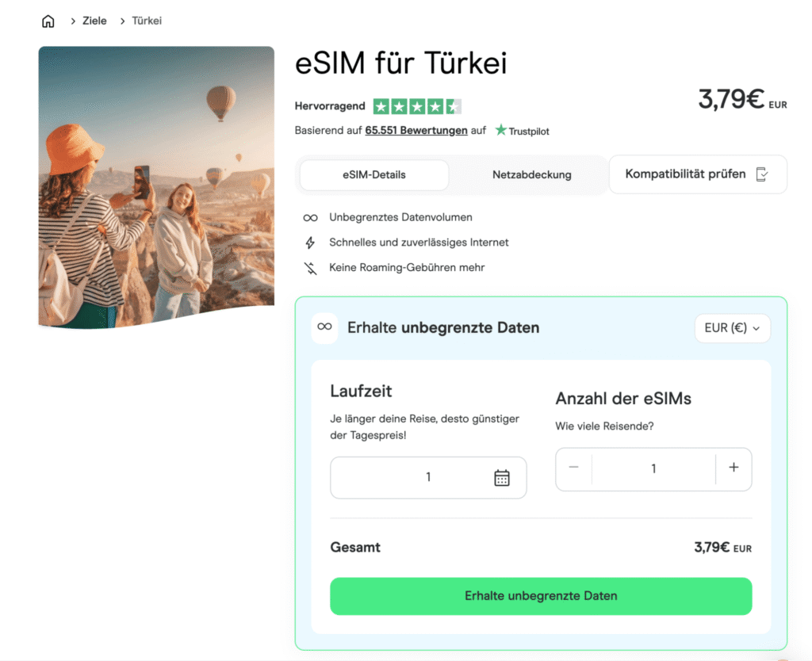The height and width of the screenshot is (661, 812).
Task: Switch to the Netzabdeckung tab
Action: 531,174
